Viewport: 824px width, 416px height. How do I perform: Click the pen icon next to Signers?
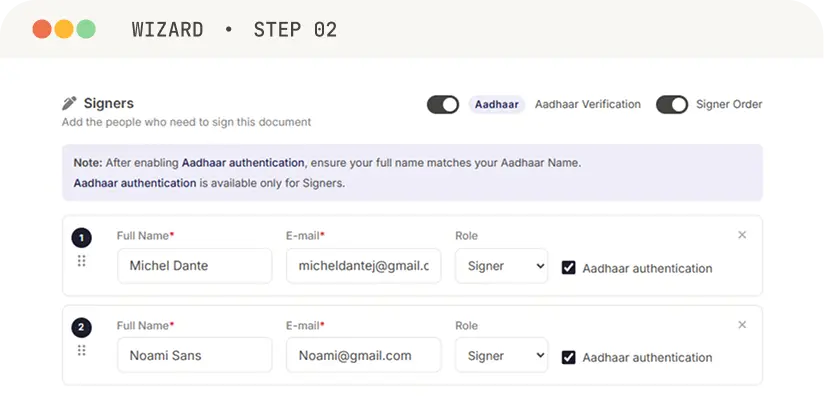pyautogui.click(x=69, y=103)
